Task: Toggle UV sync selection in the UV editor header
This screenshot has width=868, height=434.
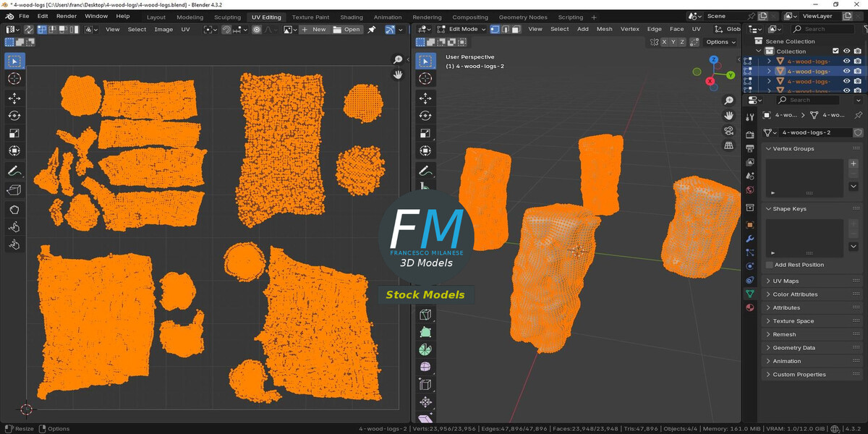Action: click(x=28, y=30)
